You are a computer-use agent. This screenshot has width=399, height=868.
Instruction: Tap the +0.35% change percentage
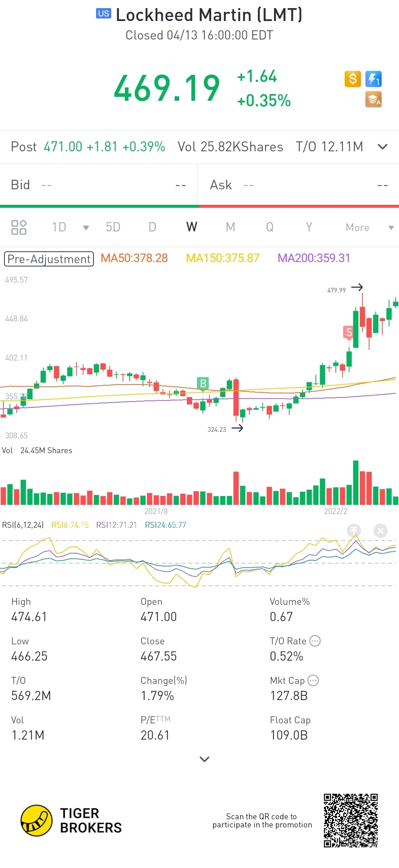tap(264, 100)
